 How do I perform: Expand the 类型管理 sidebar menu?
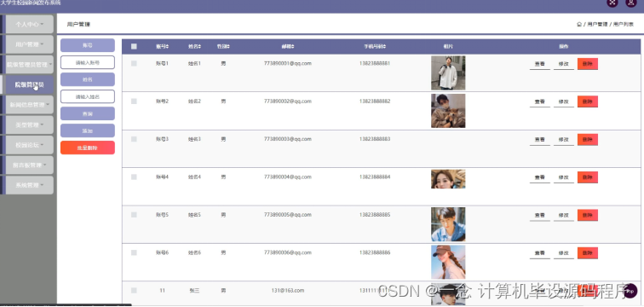coord(30,125)
